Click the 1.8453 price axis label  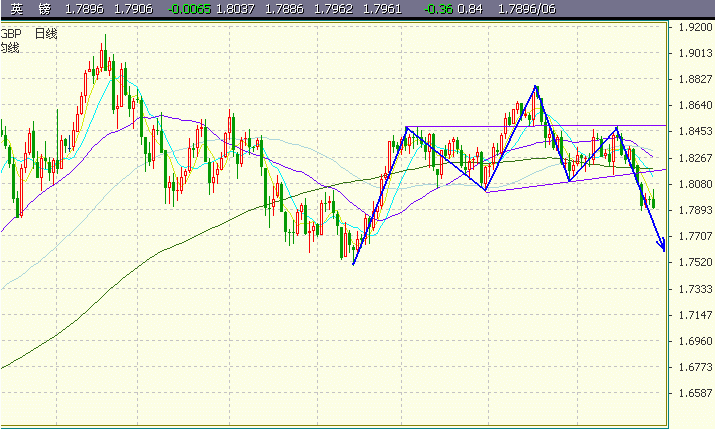point(693,132)
